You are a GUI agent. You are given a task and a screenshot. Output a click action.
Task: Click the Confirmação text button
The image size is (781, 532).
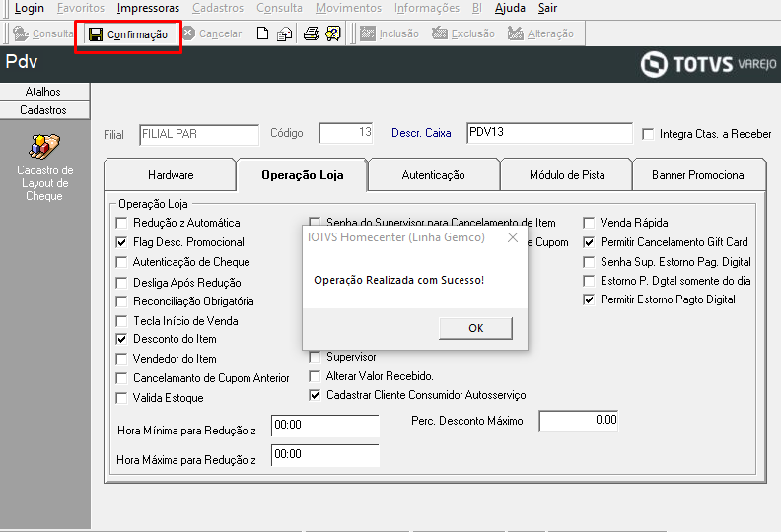137,34
